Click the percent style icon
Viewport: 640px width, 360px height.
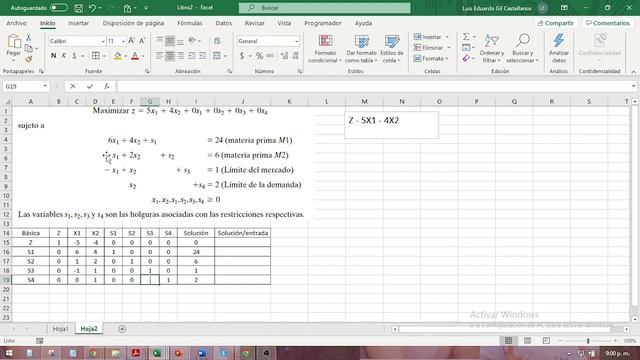[x=259, y=56]
